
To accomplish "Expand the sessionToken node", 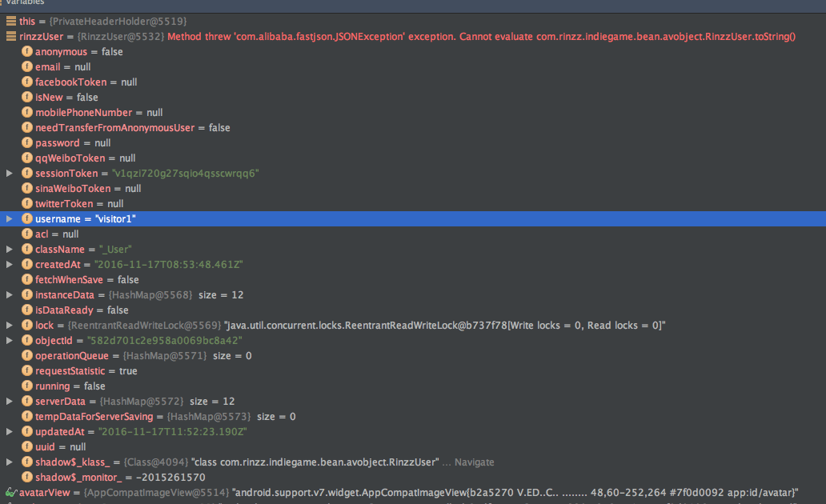I will click(x=10, y=174).
